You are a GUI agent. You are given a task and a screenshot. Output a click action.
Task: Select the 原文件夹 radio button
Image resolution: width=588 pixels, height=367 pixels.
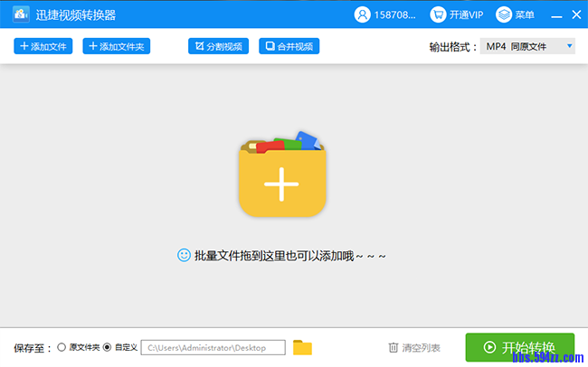62,347
